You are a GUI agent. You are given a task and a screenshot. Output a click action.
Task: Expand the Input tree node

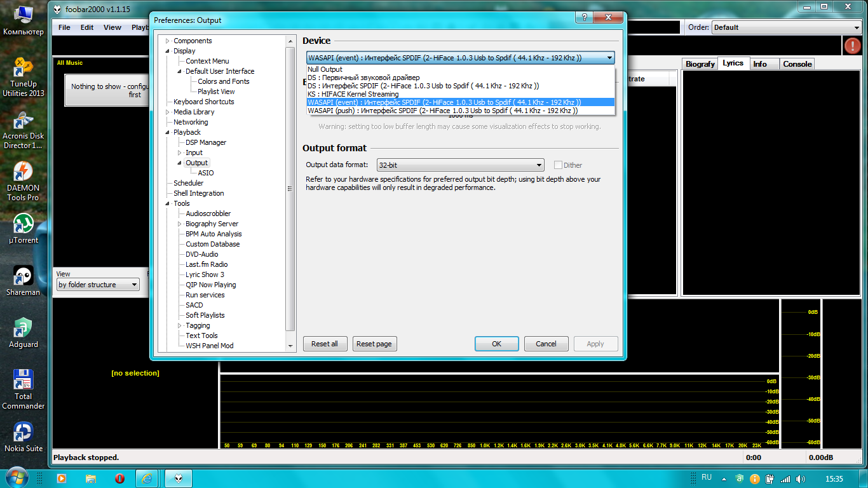(180, 152)
